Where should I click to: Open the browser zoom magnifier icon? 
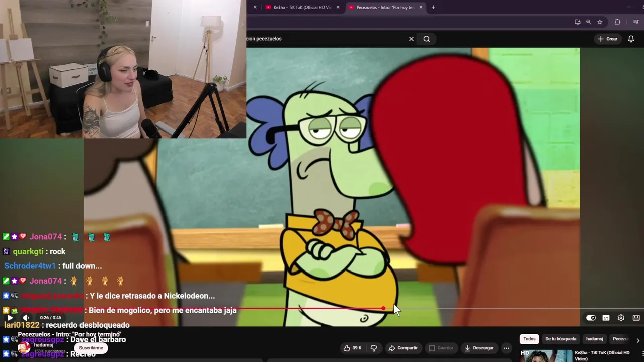(588, 22)
